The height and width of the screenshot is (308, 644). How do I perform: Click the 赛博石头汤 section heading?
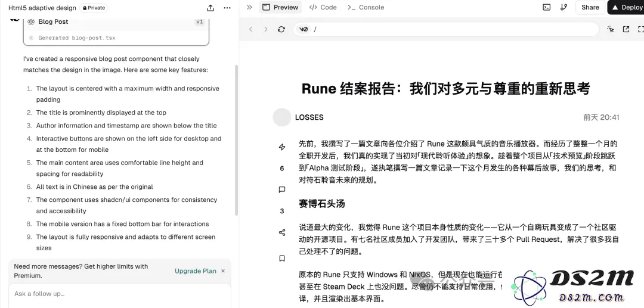[x=321, y=203]
